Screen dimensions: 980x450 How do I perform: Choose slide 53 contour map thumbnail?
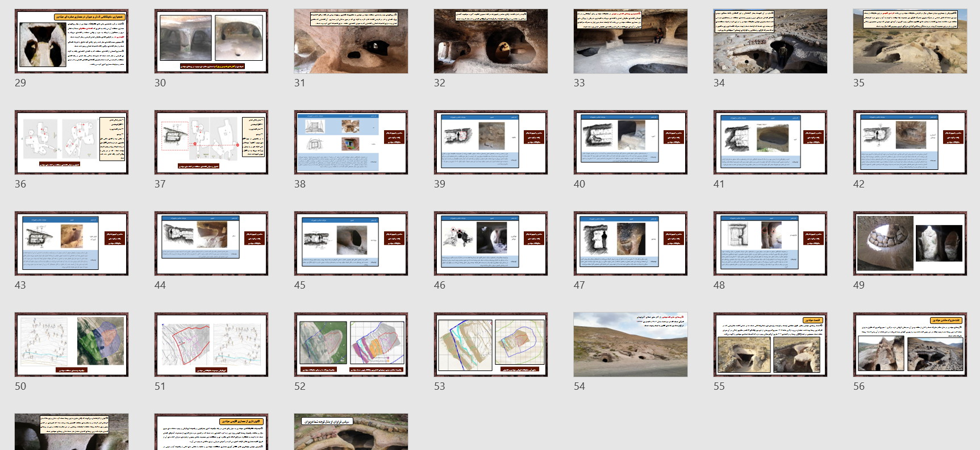(491, 344)
